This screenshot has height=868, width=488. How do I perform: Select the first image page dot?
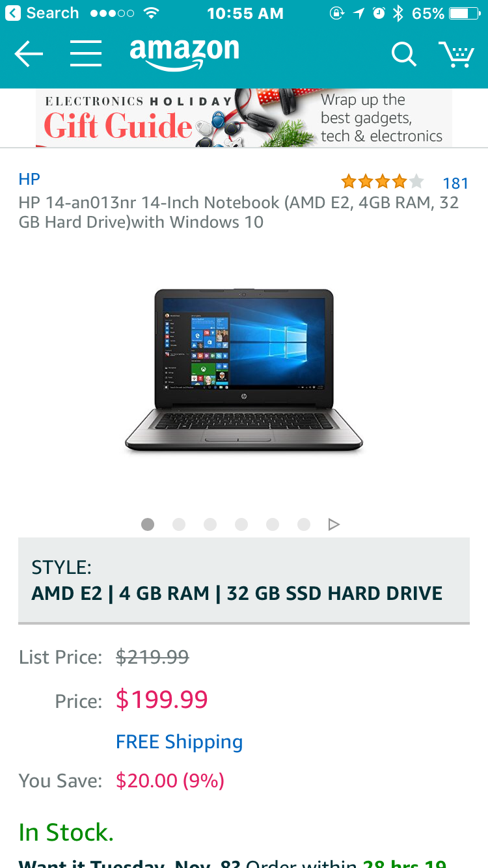148,524
